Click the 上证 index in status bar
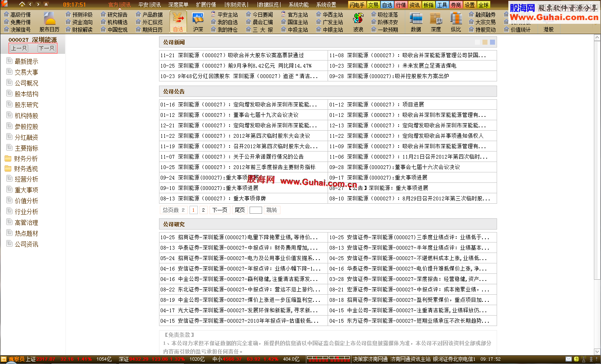 click(31, 359)
